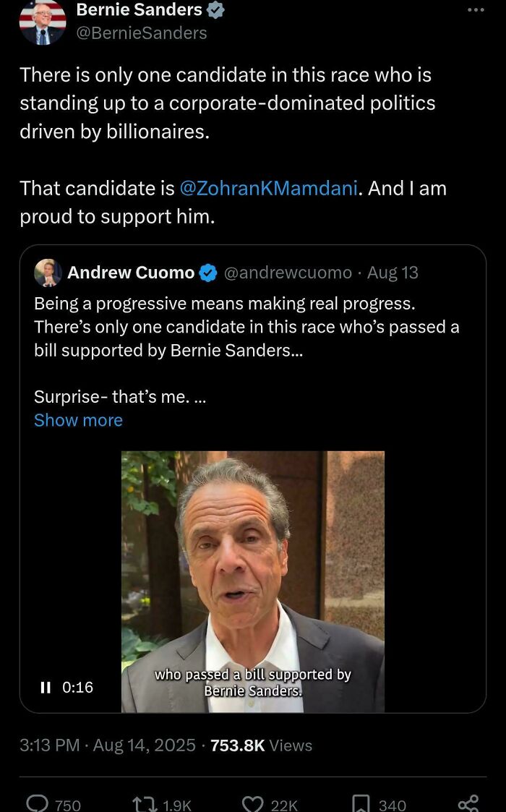Click Bernie Sanders' verified badge
506x812 pixels.
tap(216, 10)
